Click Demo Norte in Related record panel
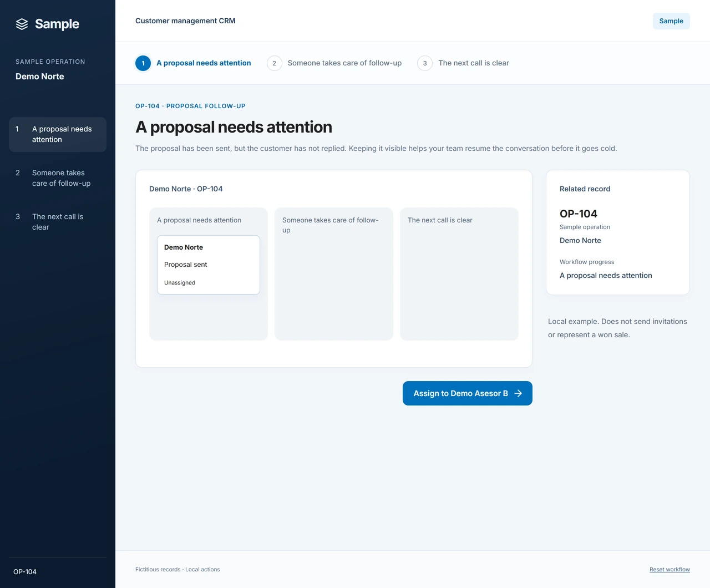The image size is (710, 588). click(x=580, y=241)
